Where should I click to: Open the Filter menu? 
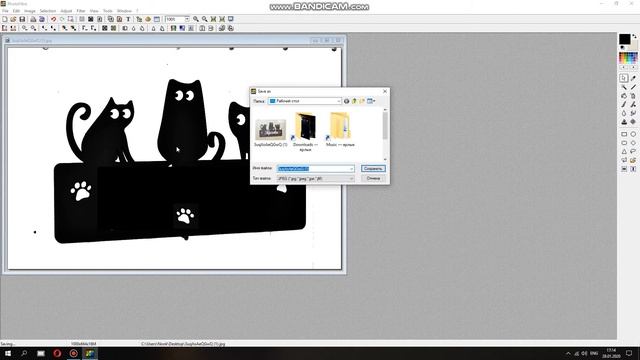coord(81,11)
